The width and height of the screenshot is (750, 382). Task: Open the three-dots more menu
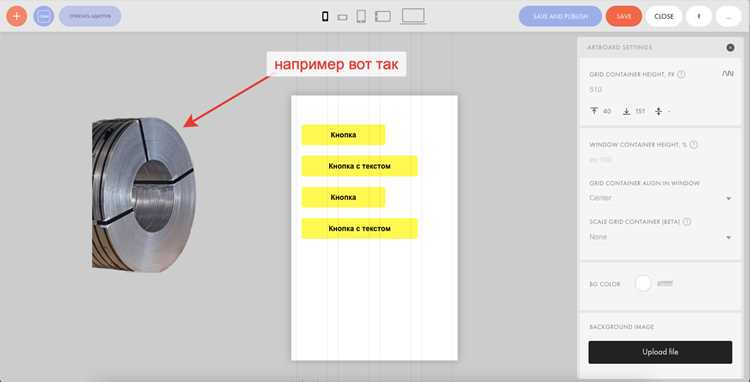(x=728, y=16)
